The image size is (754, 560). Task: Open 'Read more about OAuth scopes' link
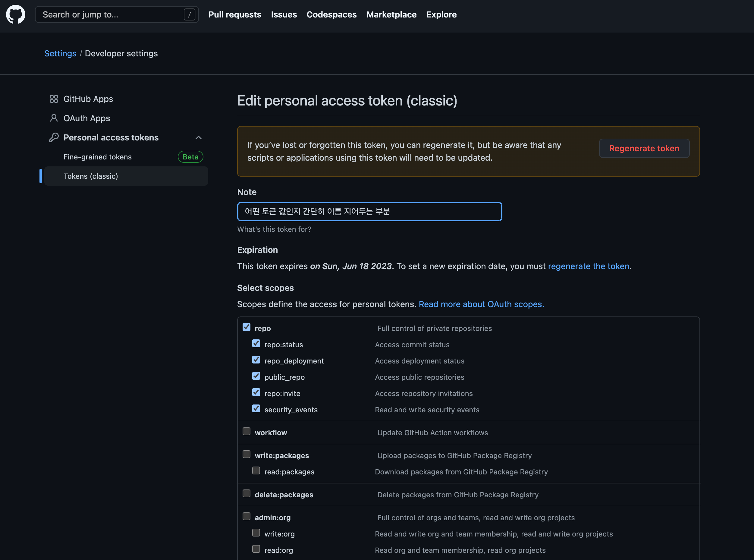click(481, 304)
